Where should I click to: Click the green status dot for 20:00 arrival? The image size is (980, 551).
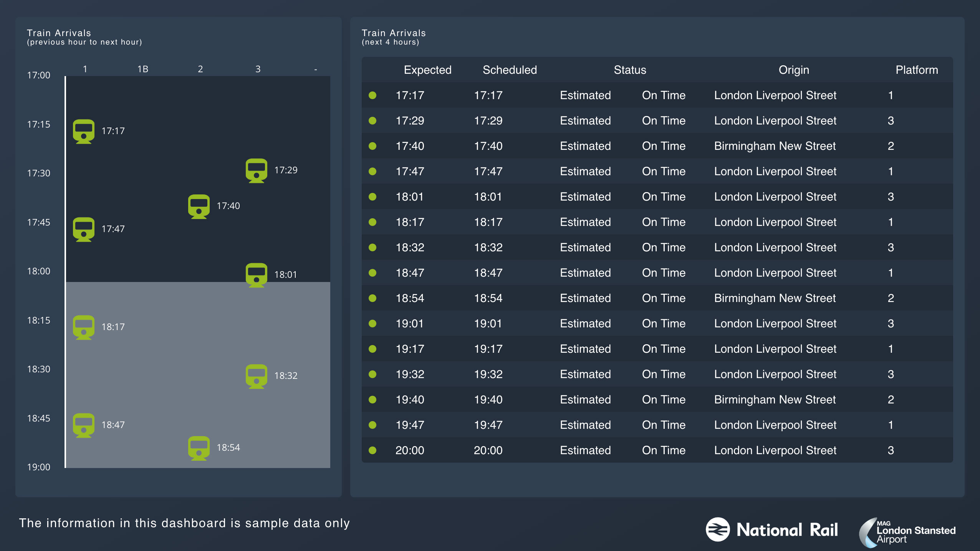tap(372, 450)
